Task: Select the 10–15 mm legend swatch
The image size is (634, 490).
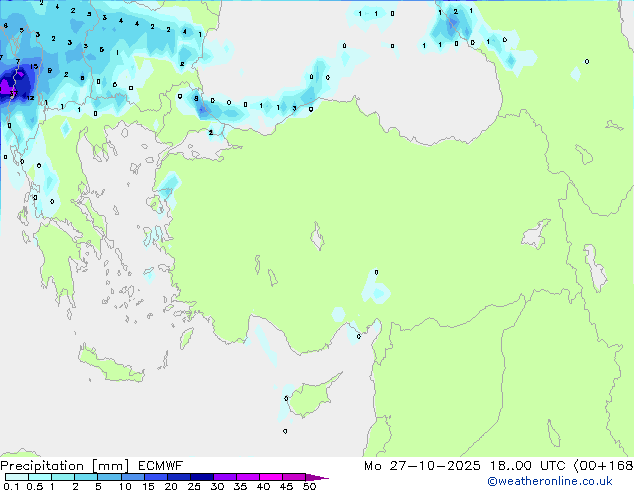Action: [x=132, y=477]
